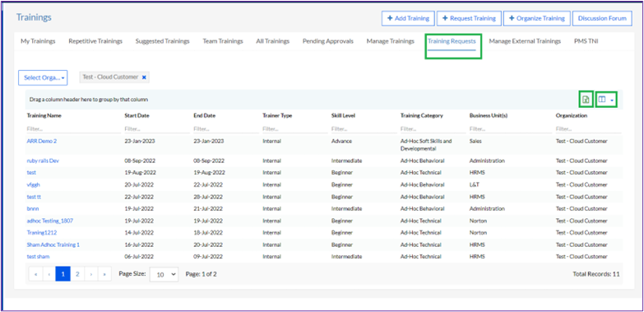Click Ad-Hoc Soft Skills and Developmental cell
644x312 pixels.
[426, 145]
